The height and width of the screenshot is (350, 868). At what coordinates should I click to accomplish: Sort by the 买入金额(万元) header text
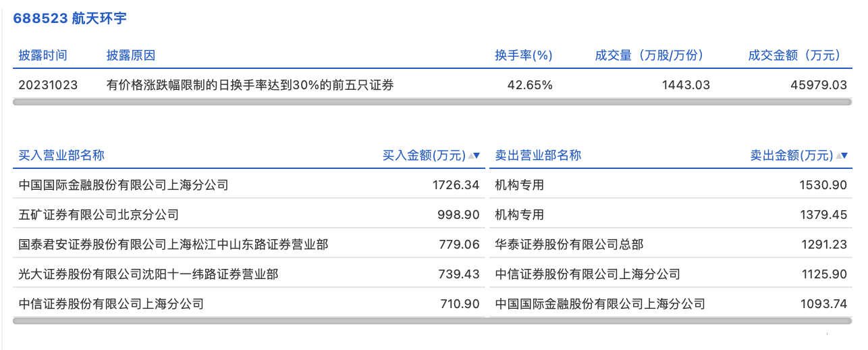click(423, 155)
